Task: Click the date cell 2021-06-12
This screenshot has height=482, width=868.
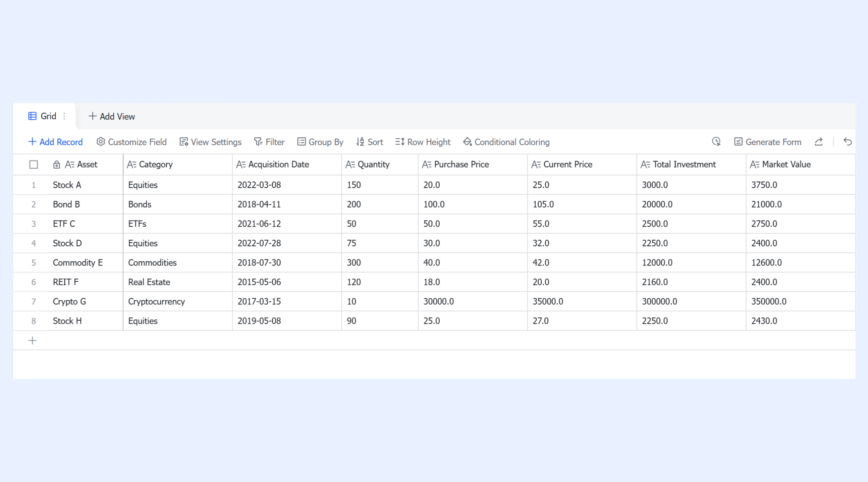Action: 287,224
